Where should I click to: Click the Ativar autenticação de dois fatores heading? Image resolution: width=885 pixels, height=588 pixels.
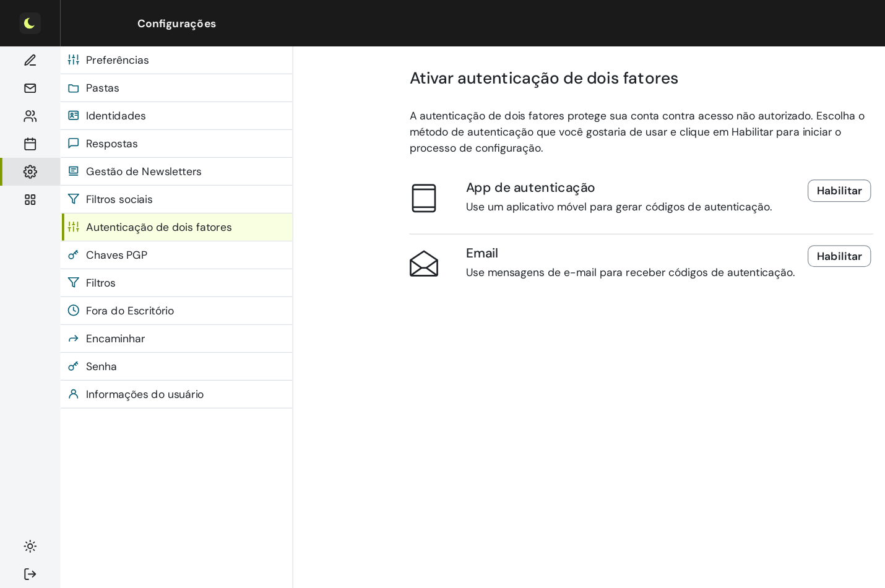pos(544,78)
